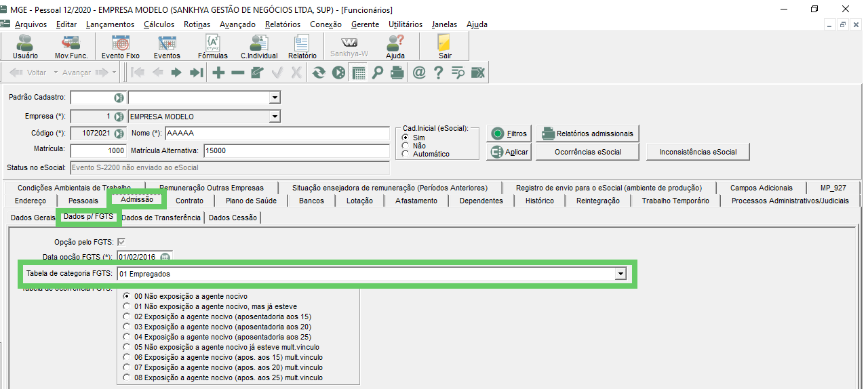Click the Matrícula Alternativa field
The image size is (868, 389).
coord(296,150)
